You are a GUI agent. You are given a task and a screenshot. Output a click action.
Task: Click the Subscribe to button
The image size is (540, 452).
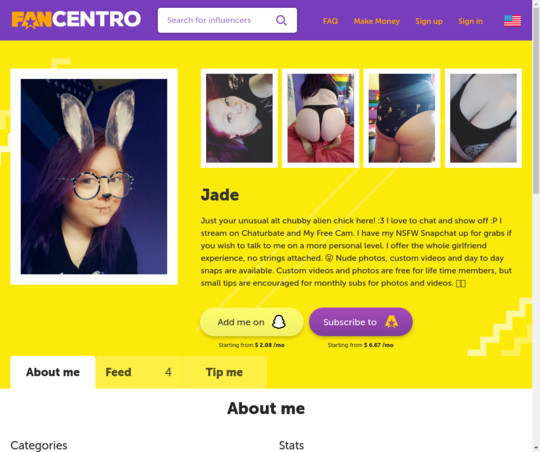361,322
